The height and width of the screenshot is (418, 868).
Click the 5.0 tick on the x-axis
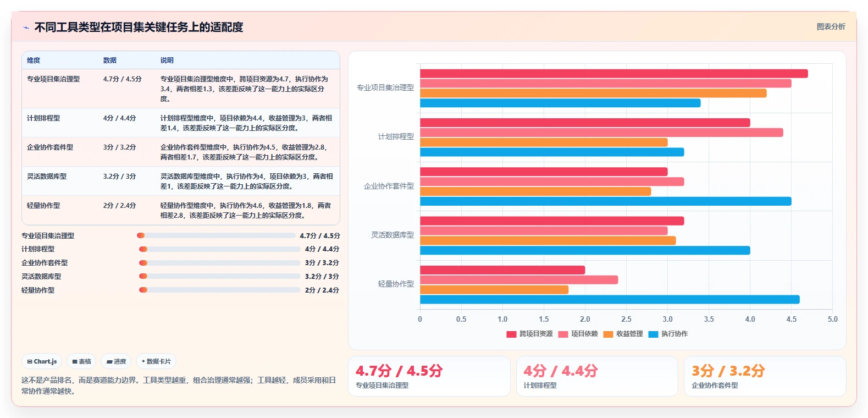833,319
